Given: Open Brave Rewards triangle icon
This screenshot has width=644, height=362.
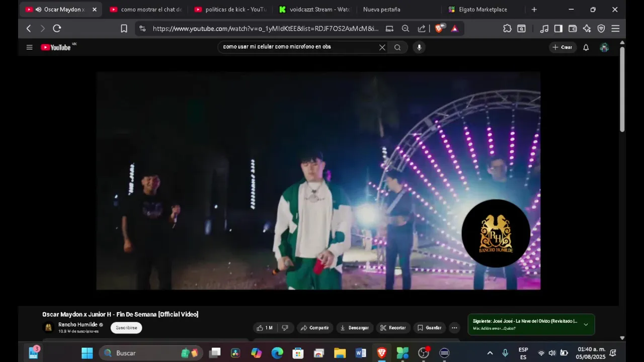Looking at the screenshot, I should pyautogui.click(x=455, y=29).
